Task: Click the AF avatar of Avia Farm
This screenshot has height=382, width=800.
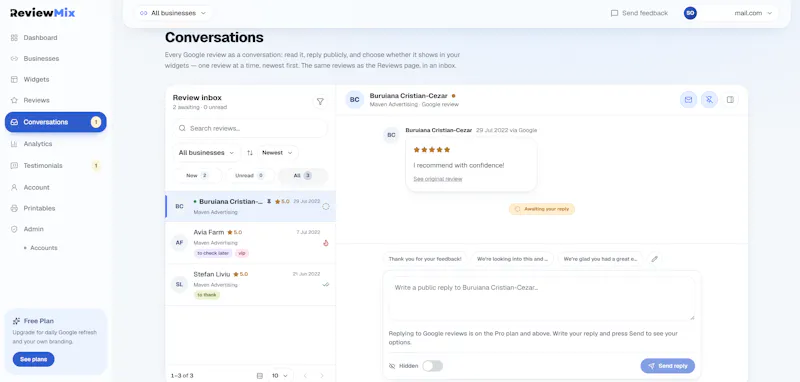Action: coord(179,243)
